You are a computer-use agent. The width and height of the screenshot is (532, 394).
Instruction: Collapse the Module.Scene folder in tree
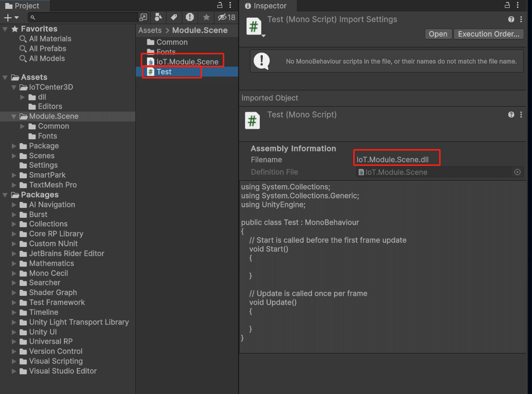14,117
